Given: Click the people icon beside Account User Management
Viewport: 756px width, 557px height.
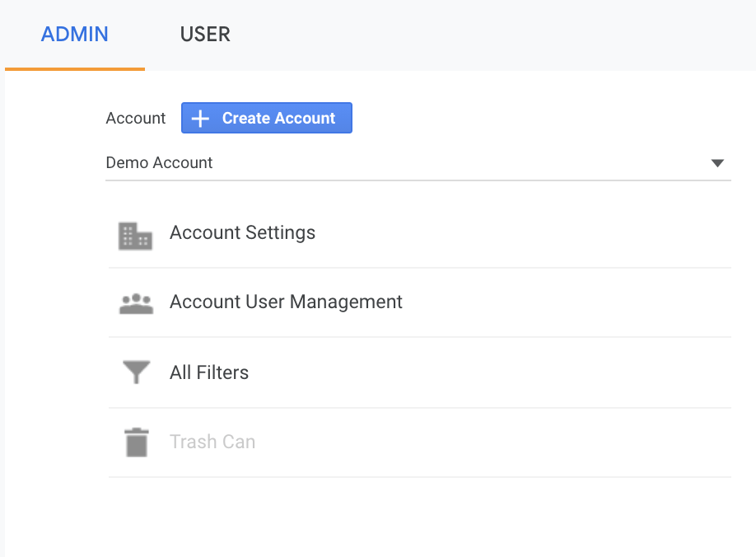Looking at the screenshot, I should (136, 302).
